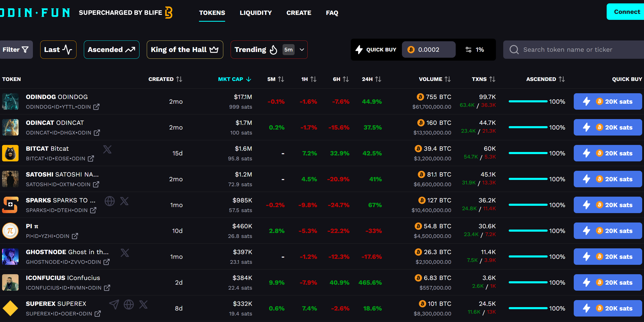644x322 pixels.
Task: Open GHOSTNODE X (Twitter) icon
Action: 125,253
